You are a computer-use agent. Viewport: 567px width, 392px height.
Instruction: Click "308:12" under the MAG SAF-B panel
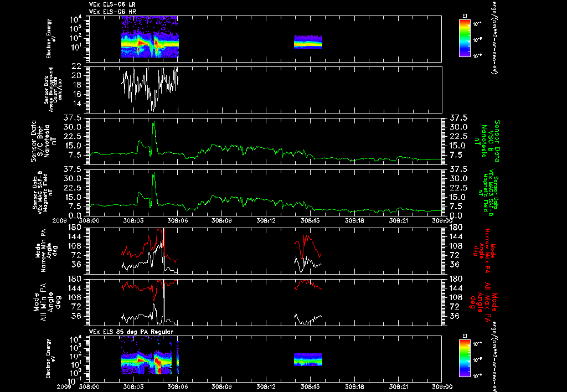pyautogui.click(x=266, y=220)
